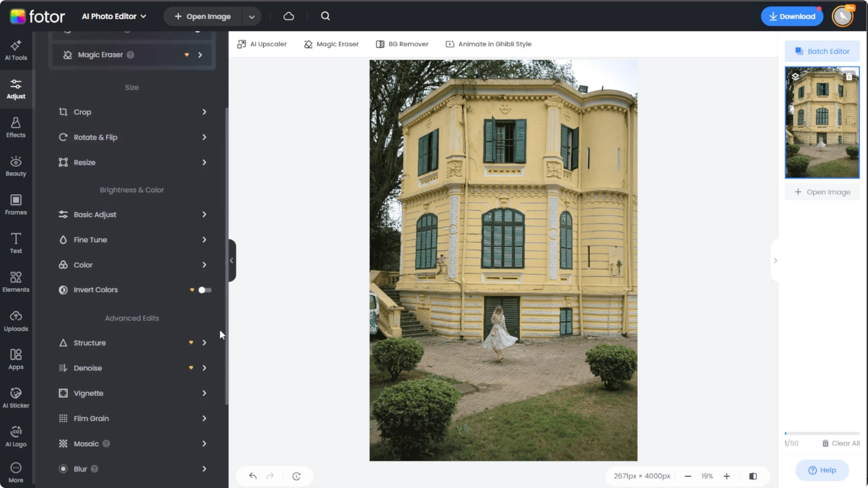Viewport: 868px width, 488px height.
Task: Expand the Blur option
Action: click(x=132, y=469)
